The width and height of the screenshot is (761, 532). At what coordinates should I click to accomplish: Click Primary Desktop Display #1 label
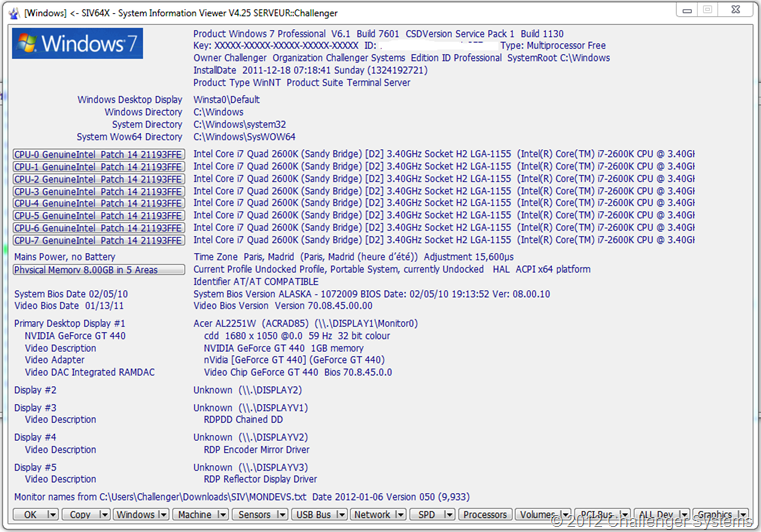[x=69, y=323]
